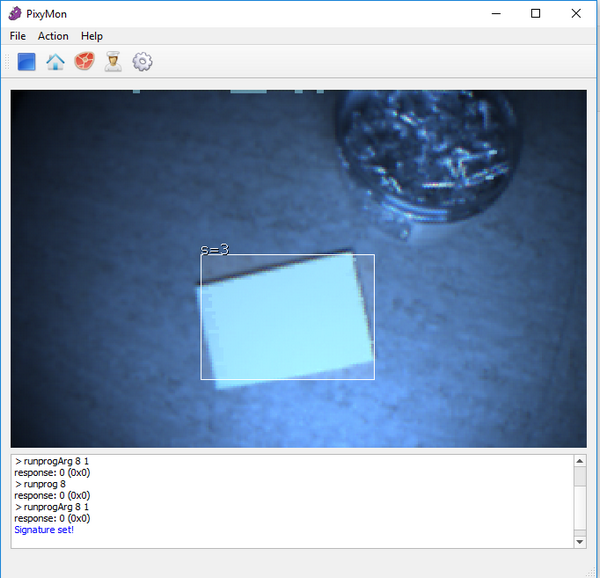Click the s=3 signature label
The height and width of the screenshot is (578, 600).
click(215, 249)
